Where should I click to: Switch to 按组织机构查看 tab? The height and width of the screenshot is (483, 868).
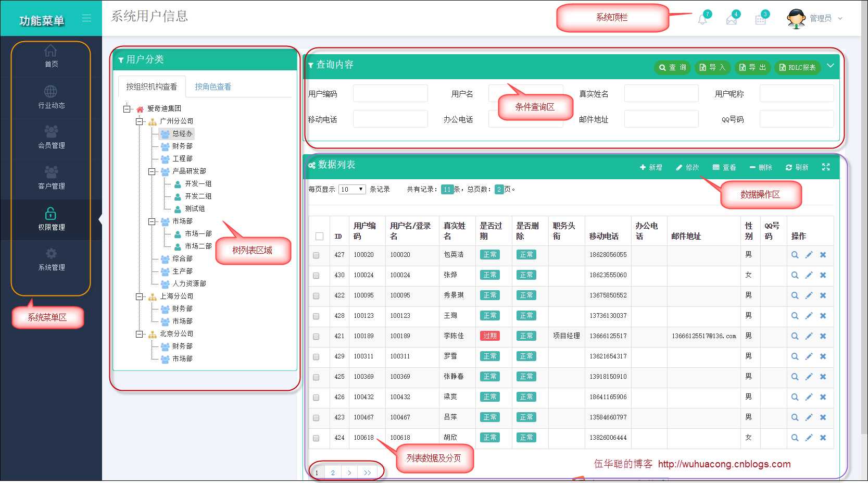point(152,86)
